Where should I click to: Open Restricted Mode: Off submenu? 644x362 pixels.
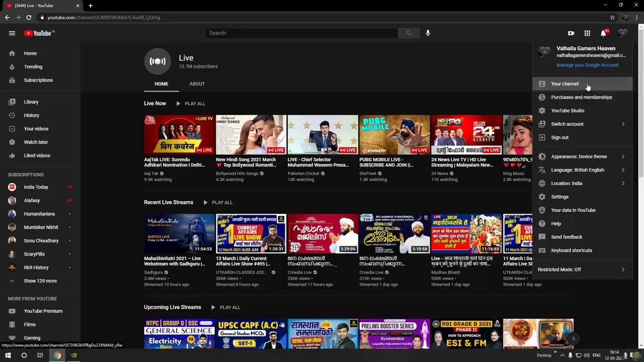(x=583, y=269)
